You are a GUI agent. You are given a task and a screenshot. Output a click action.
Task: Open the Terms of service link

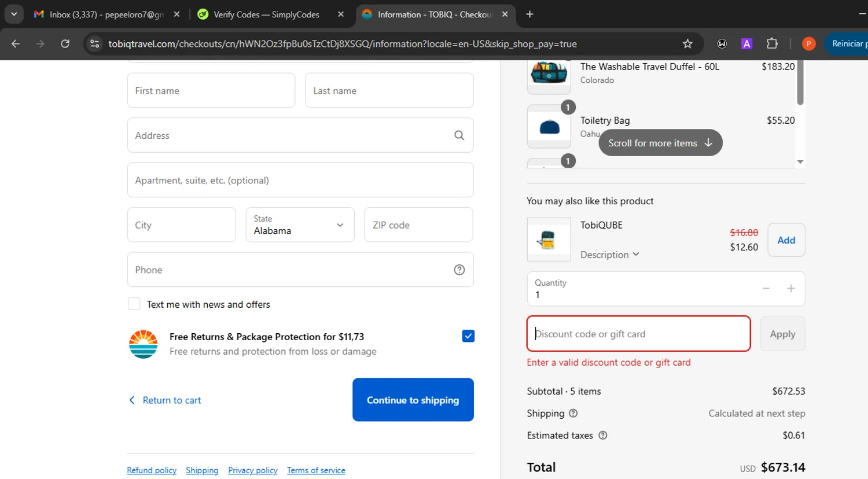pos(316,470)
